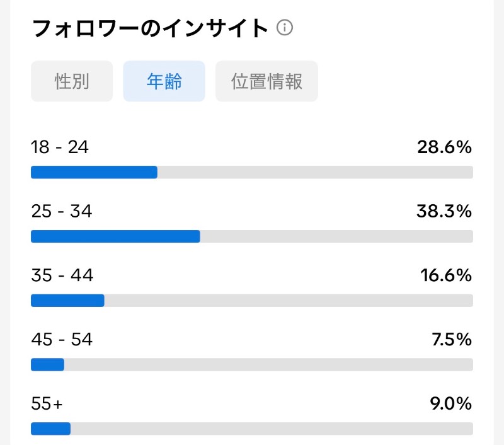The image size is (504, 445).
Task: Switch to the 性別 tab
Action: tap(72, 81)
